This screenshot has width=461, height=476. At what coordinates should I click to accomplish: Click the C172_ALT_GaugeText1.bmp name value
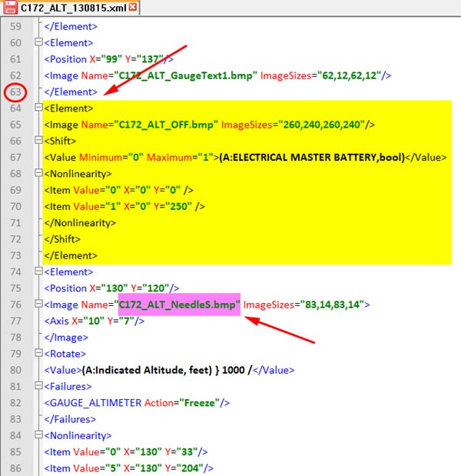(185, 75)
